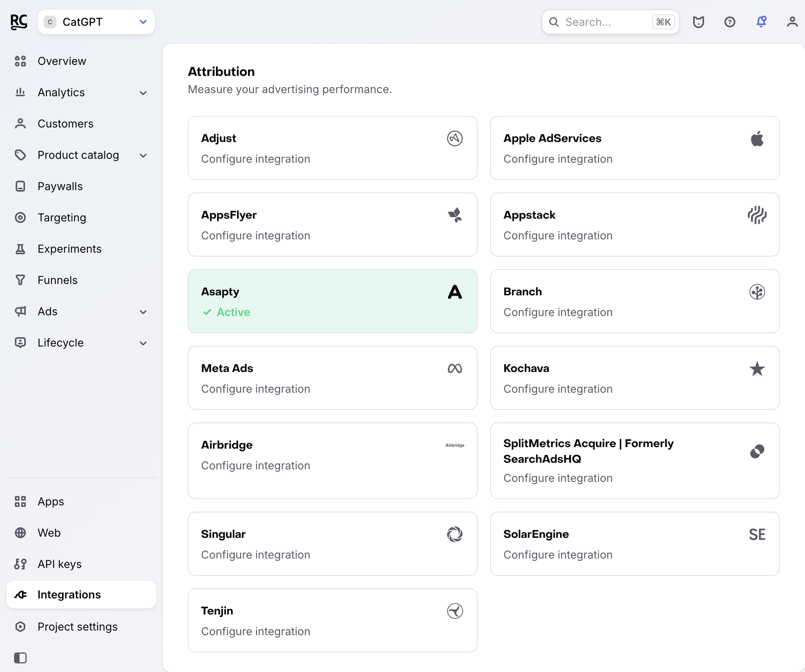Open the active Asapty integration card
The height and width of the screenshot is (672, 805).
pyautogui.click(x=332, y=301)
